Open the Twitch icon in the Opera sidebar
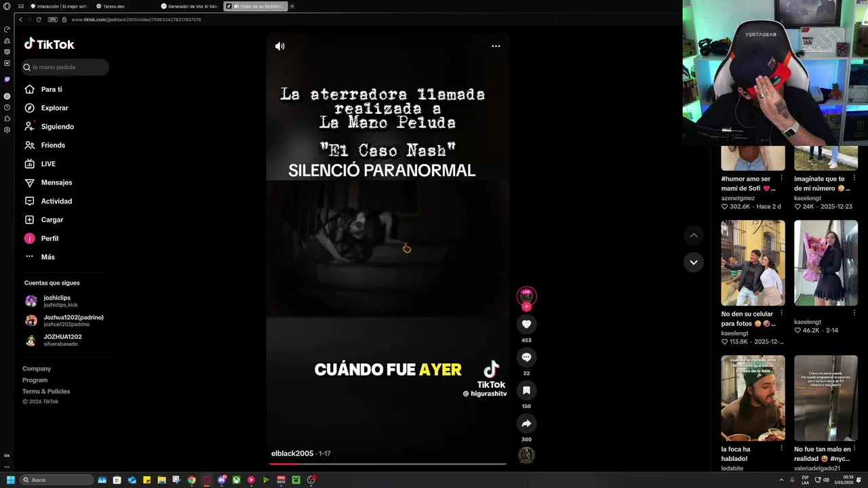The height and width of the screenshot is (488, 868). [x=7, y=79]
